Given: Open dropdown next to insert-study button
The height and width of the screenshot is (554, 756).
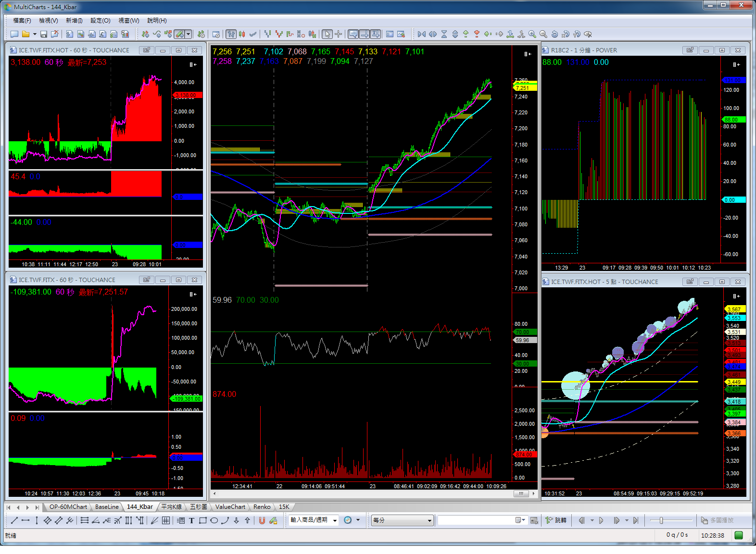Looking at the screenshot, I should tap(189, 34).
